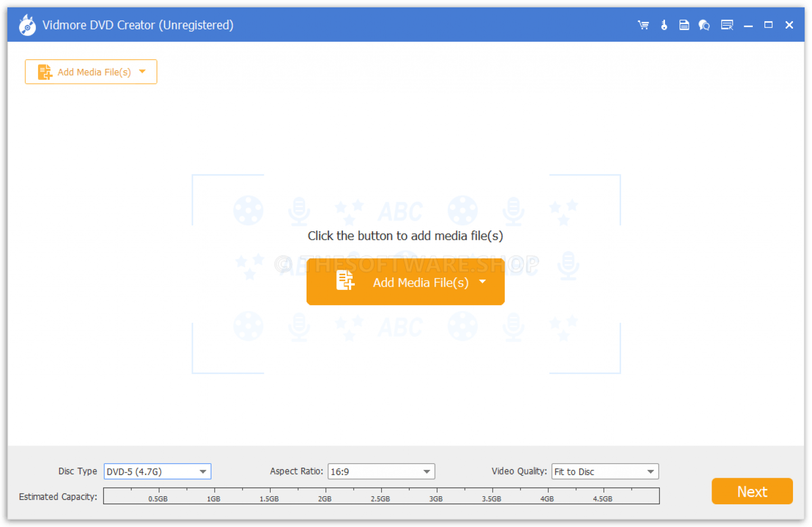
Task: Click the register key icon
Action: pyautogui.click(x=664, y=25)
